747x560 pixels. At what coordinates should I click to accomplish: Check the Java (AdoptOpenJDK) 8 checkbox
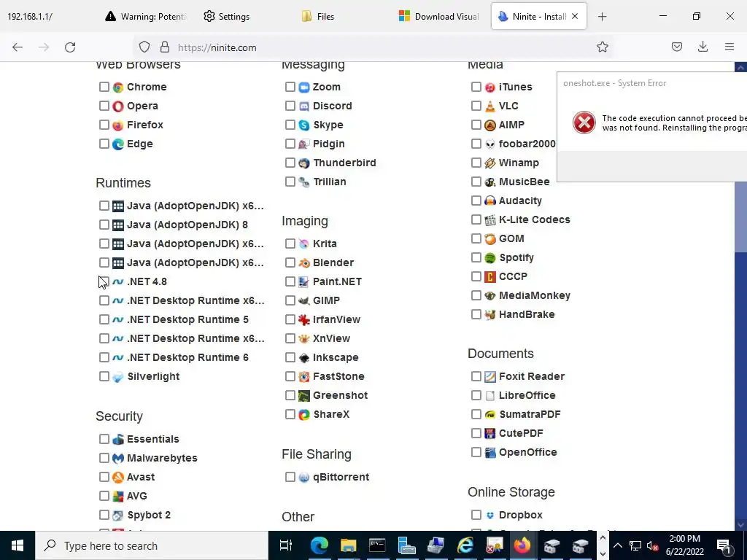pos(104,225)
